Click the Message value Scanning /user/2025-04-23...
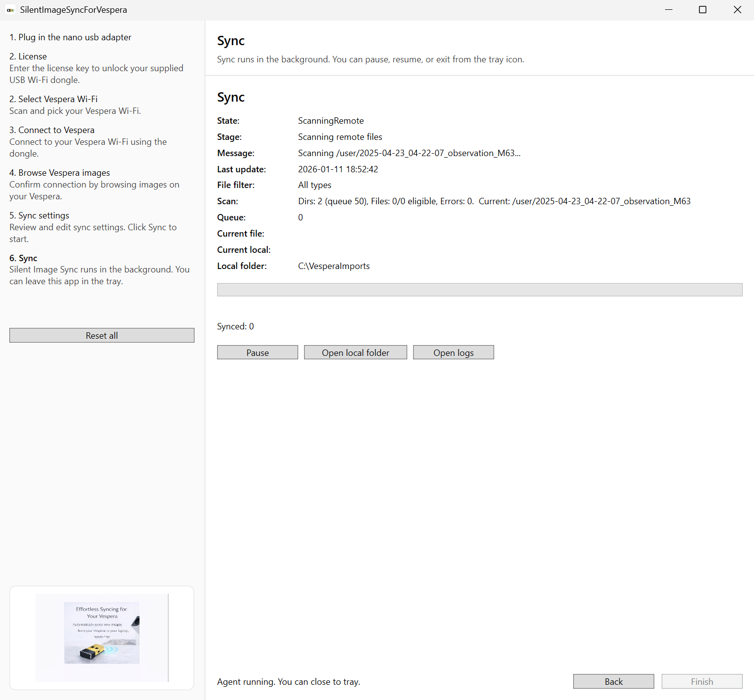The image size is (754, 700). click(409, 153)
